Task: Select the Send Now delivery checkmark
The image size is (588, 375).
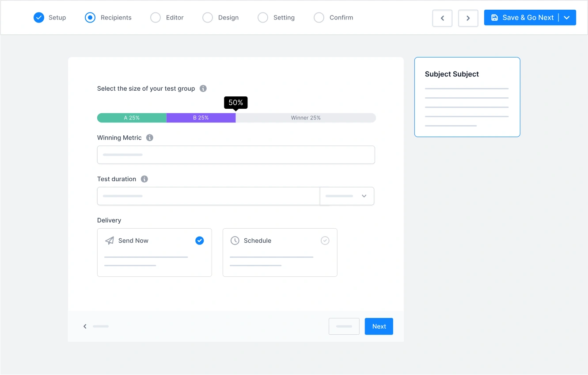Action: tap(200, 241)
